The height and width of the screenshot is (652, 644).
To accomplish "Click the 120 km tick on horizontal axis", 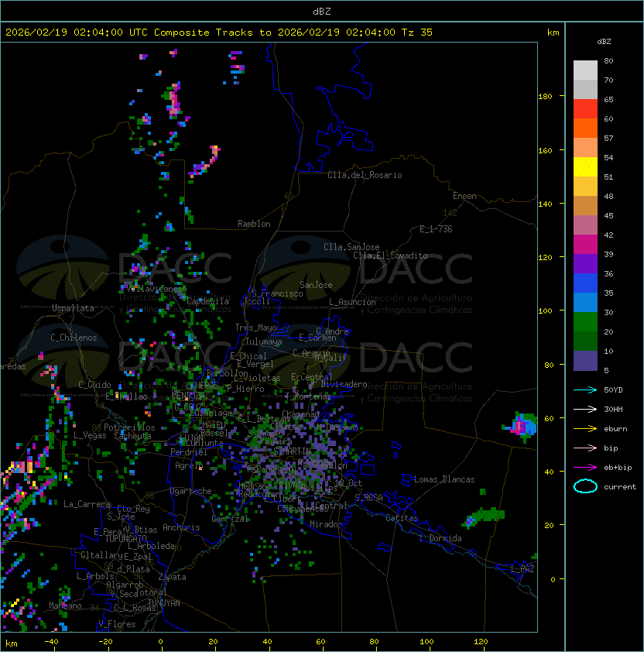I will click(481, 642).
